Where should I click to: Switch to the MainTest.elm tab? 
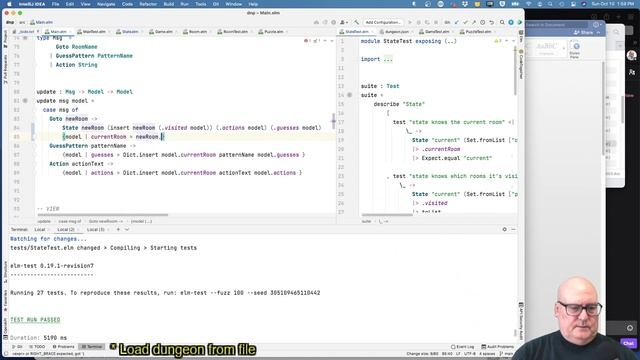coord(93,31)
